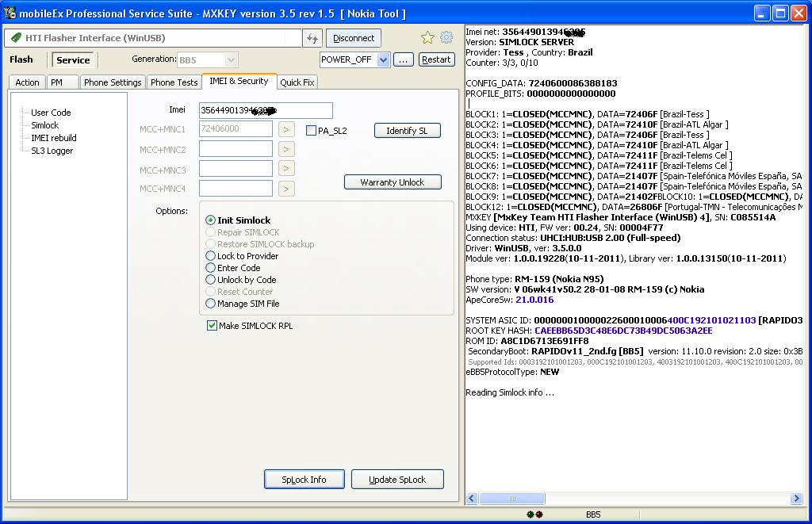Click the ROOT KEY HASH value in log
Image resolution: width=812 pixels, height=524 pixels.
pyautogui.click(x=623, y=331)
